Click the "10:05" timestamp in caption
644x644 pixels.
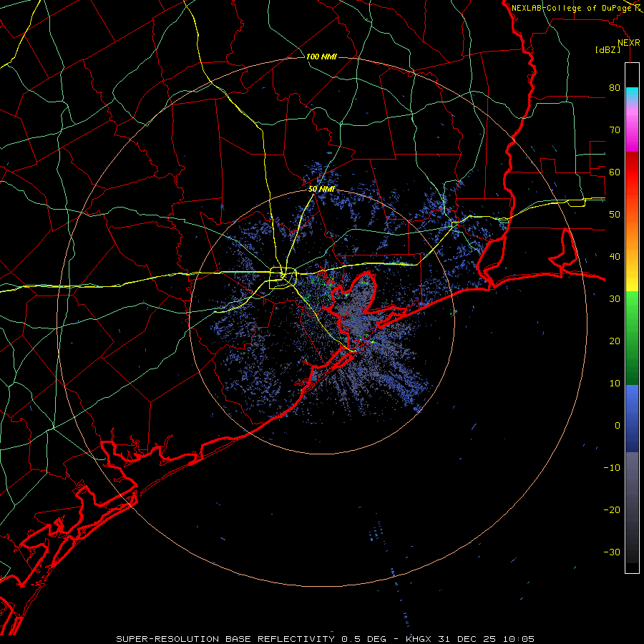(519, 639)
